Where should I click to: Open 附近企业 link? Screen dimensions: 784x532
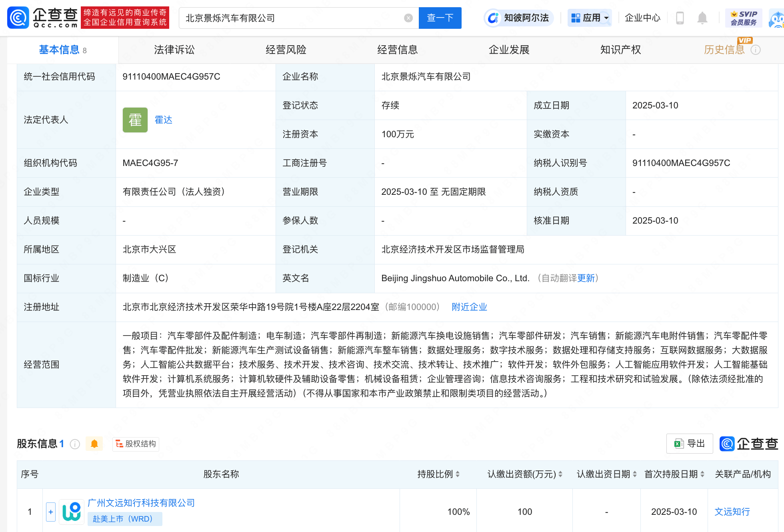point(469,307)
